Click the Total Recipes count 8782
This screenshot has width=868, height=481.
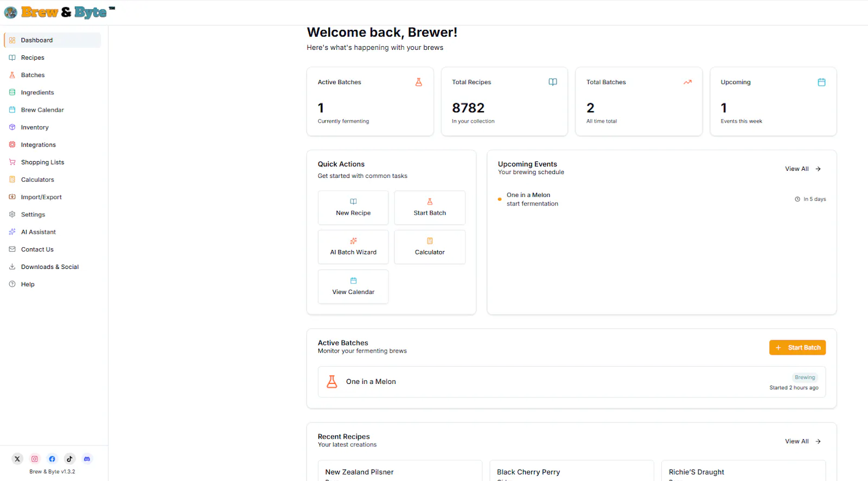[468, 108]
